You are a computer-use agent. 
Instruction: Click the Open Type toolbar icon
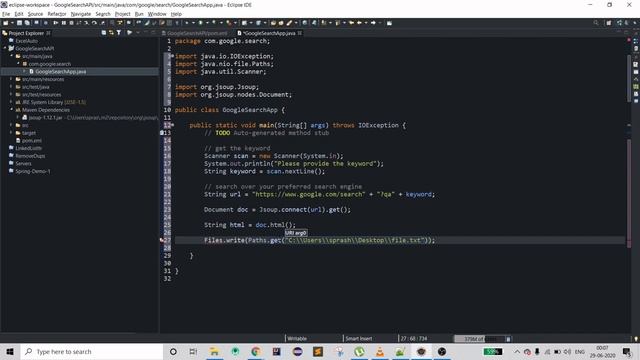tap(273, 23)
